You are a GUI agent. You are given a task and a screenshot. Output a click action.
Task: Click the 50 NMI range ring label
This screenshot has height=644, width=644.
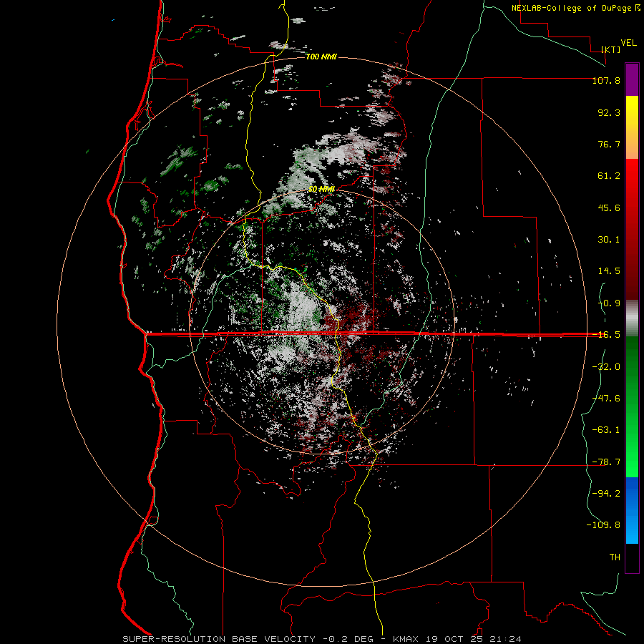tap(321, 190)
